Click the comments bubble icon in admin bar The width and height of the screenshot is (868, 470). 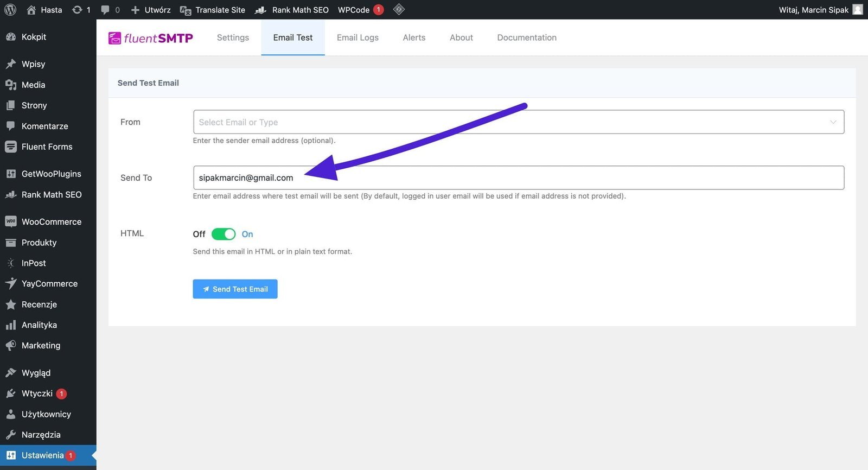click(x=105, y=10)
